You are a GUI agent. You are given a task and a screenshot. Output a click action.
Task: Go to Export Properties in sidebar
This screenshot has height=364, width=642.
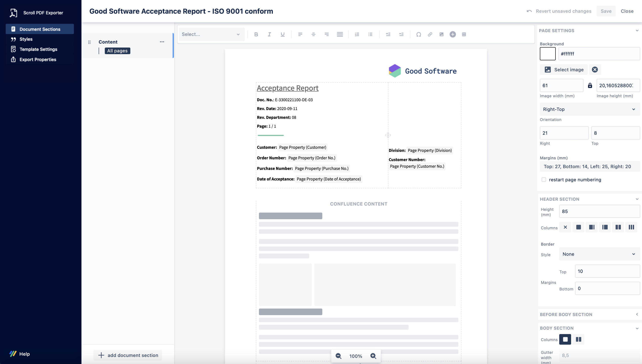pyautogui.click(x=38, y=59)
